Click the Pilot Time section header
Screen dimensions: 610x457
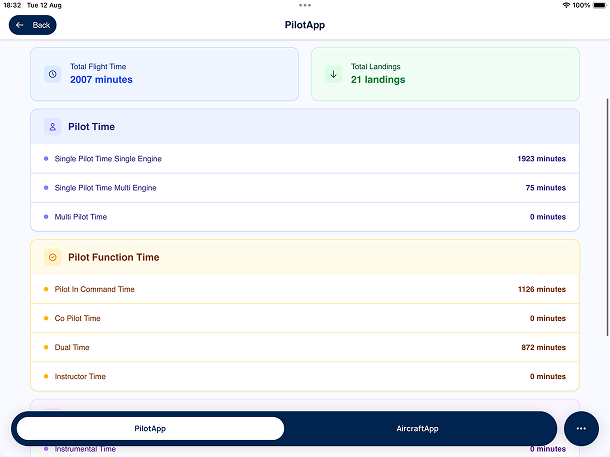click(305, 127)
